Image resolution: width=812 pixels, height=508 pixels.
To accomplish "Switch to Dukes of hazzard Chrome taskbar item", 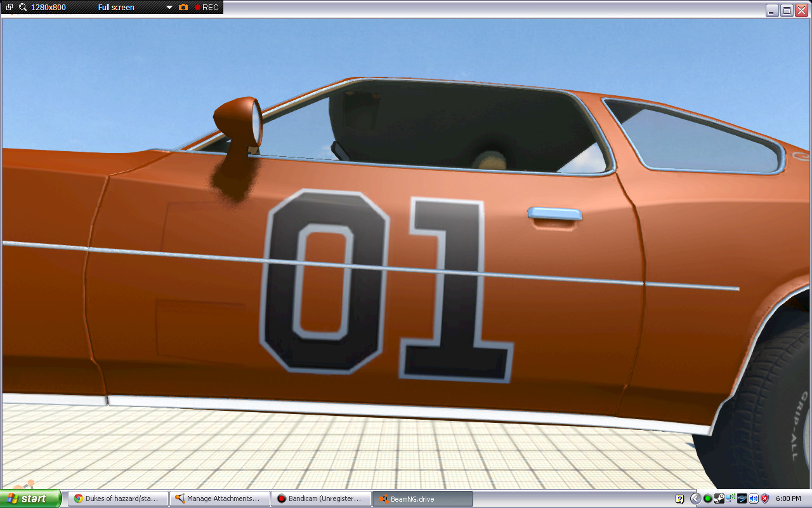I will (119, 498).
